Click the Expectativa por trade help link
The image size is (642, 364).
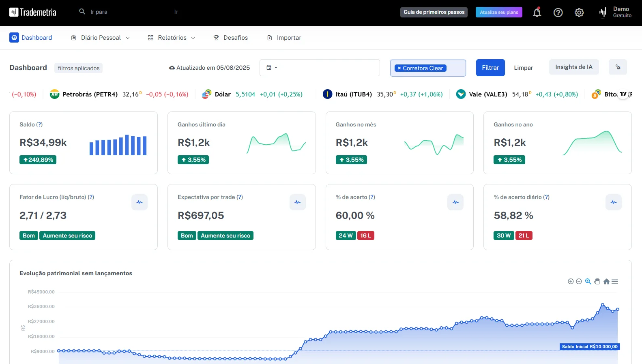(240, 197)
